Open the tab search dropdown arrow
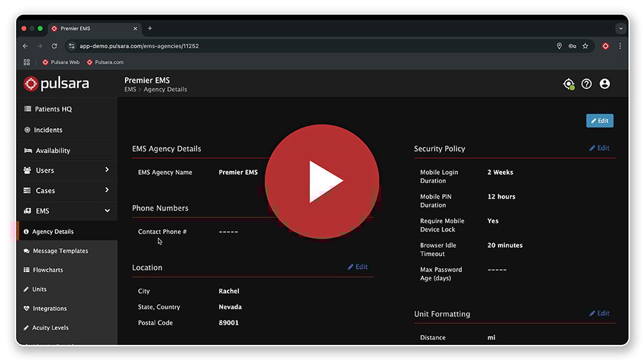The image size is (644, 363). (621, 29)
